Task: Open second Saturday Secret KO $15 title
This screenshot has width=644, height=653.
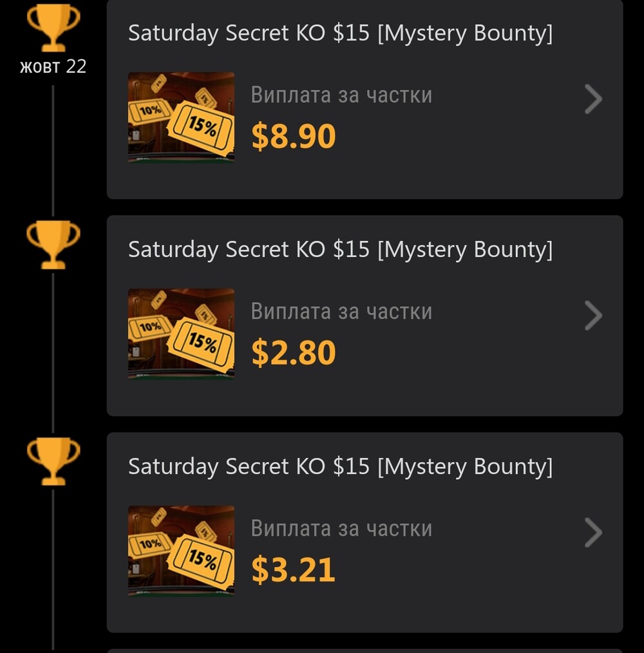Action: tap(340, 250)
